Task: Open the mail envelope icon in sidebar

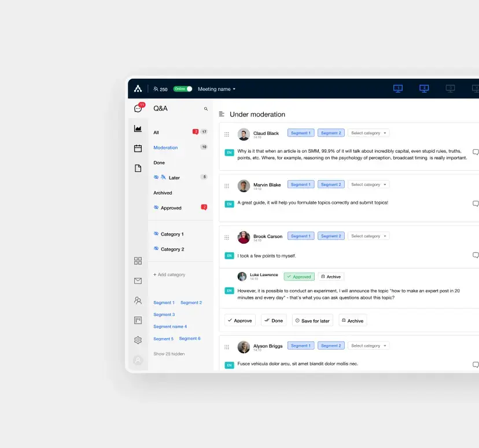Action: coord(138,281)
